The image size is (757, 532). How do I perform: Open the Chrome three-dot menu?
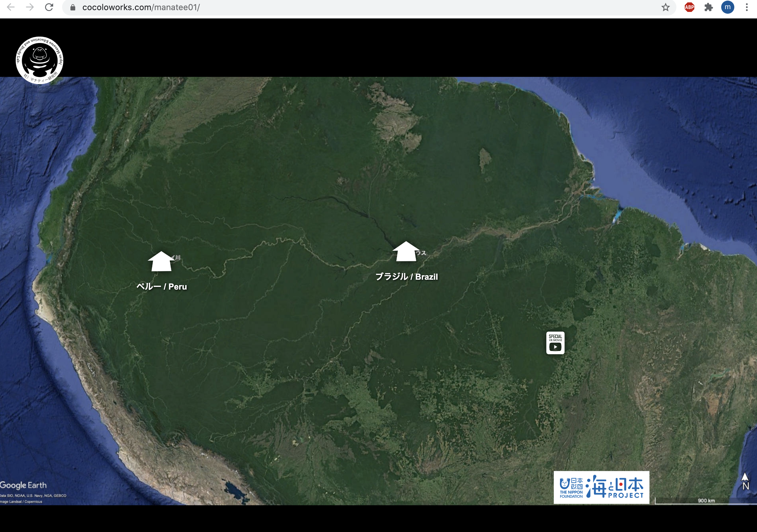(747, 7)
